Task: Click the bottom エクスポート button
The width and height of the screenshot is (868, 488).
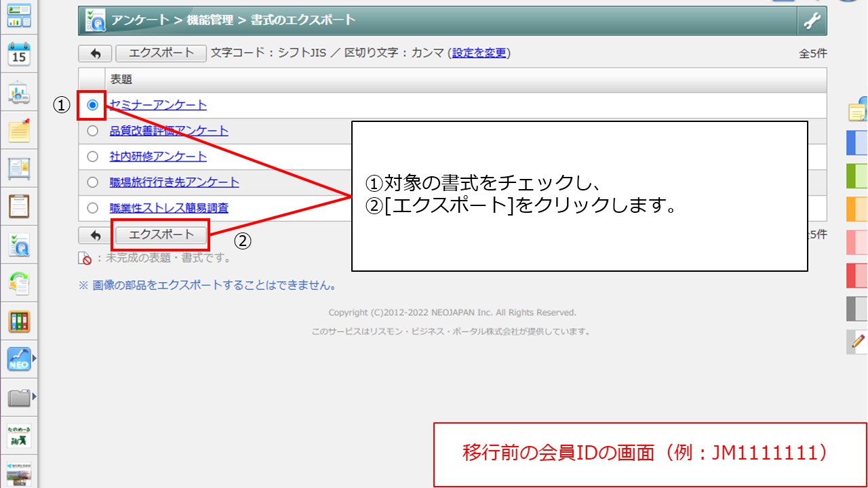Action: (x=161, y=235)
